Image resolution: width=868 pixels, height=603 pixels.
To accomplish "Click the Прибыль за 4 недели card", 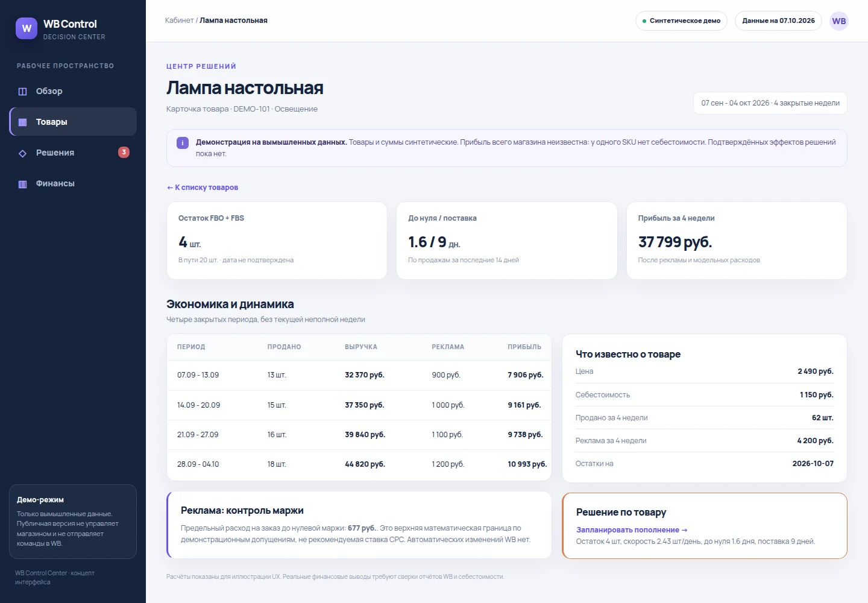I will (x=737, y=241).
